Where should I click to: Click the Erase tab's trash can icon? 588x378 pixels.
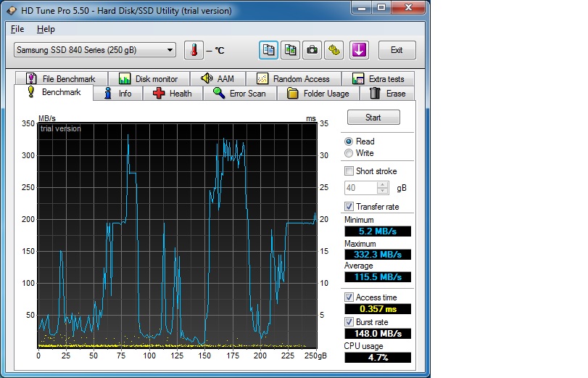click(375, 93)
